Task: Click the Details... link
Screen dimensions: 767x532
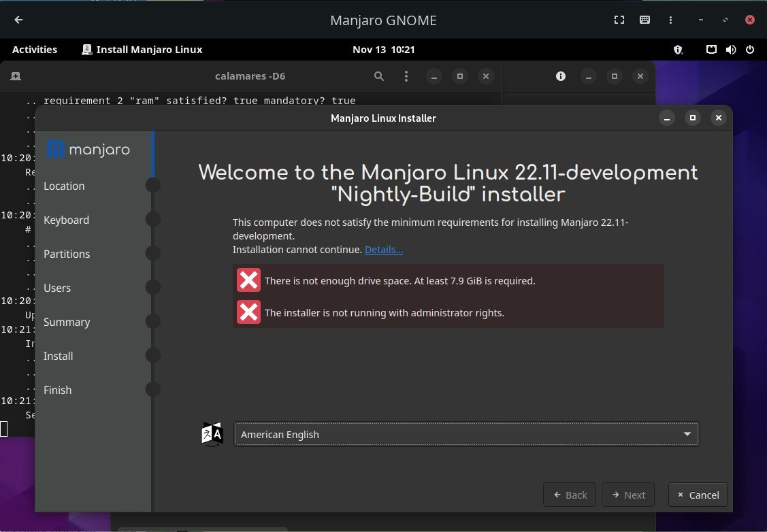Action: coord(384,250)
